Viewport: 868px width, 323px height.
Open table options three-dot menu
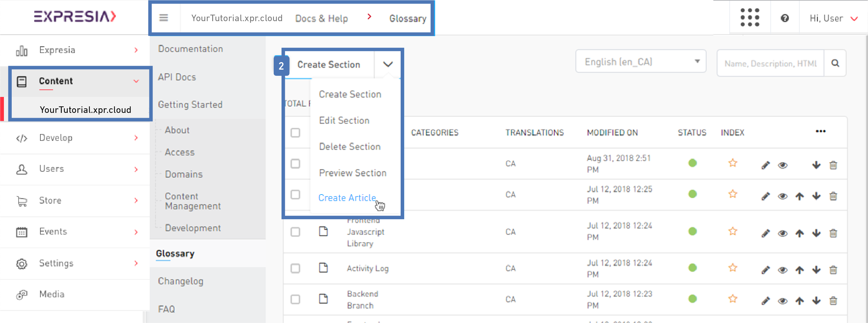point(820,131)
